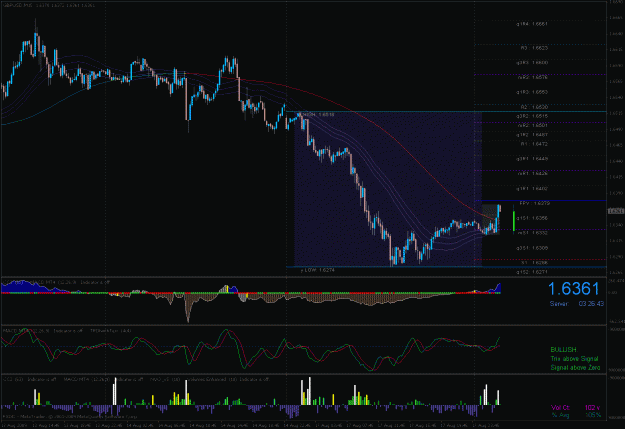Click the % Avg 105% readout
625x429 pixels.
576,415
